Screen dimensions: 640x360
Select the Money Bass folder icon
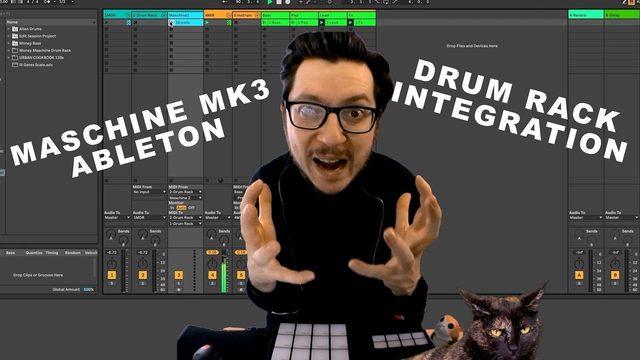pos(15,43)
